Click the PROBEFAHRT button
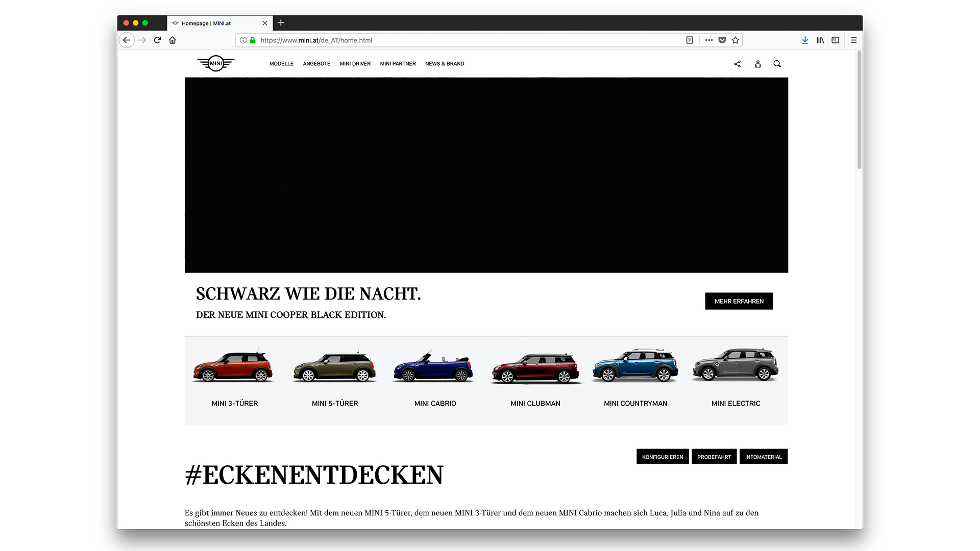The width and height of the screenshot is (980, 551). pyautogui.click(x=714, y=457)
